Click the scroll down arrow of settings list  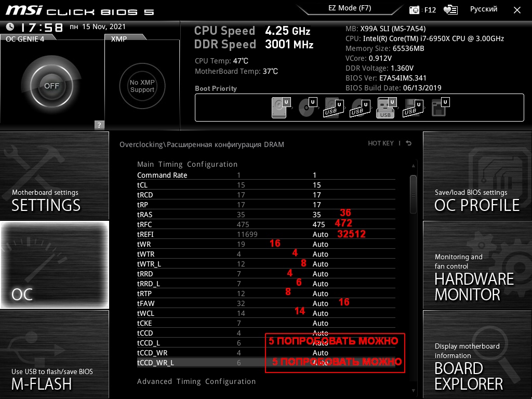click(x=413, y=391)
